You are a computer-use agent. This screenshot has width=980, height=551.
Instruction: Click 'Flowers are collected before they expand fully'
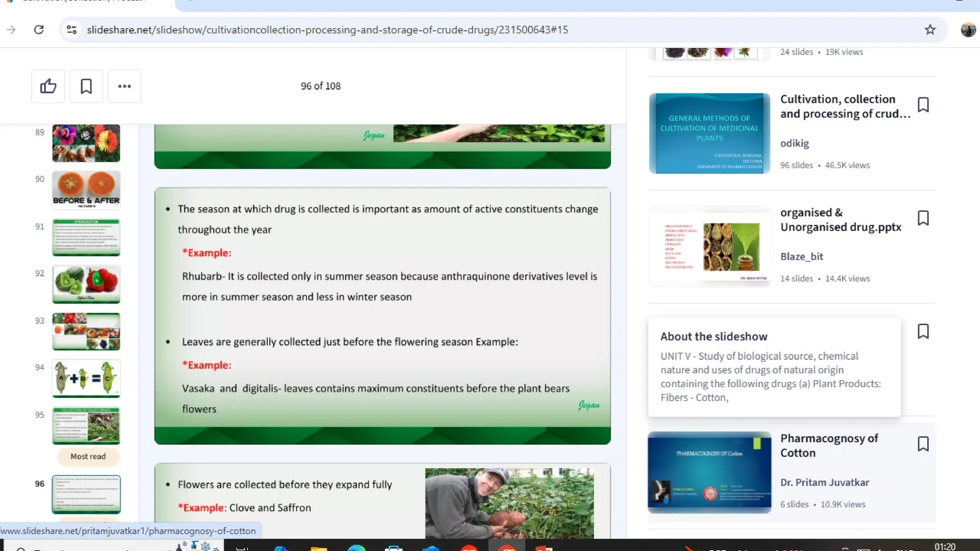[285, 485]
